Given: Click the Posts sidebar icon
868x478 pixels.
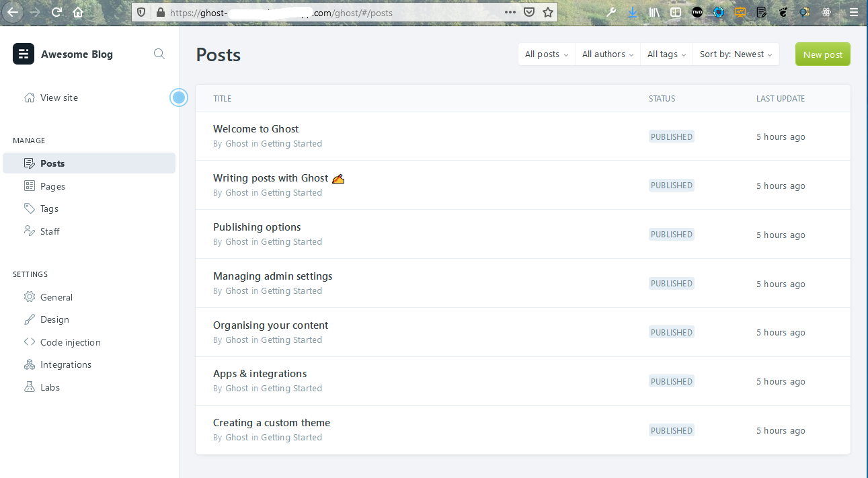Looking at the screenshot, I should click(x=30, y=163).
